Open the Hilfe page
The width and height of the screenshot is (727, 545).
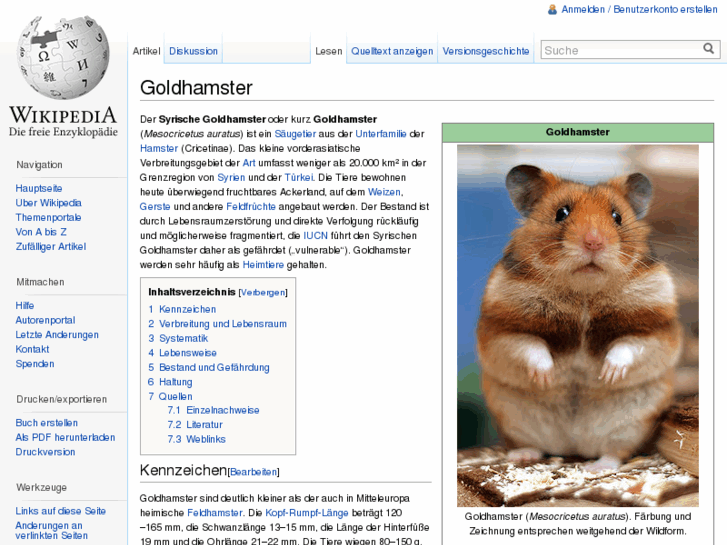click(x=25, y=306)
